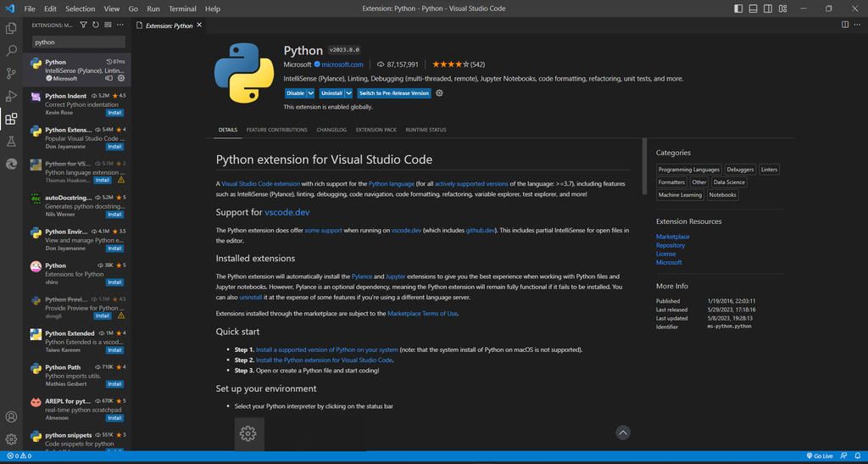This screenshot has width=868, height=464.
Task: Open the Terminal menu
Action: [x=182, y=8]
